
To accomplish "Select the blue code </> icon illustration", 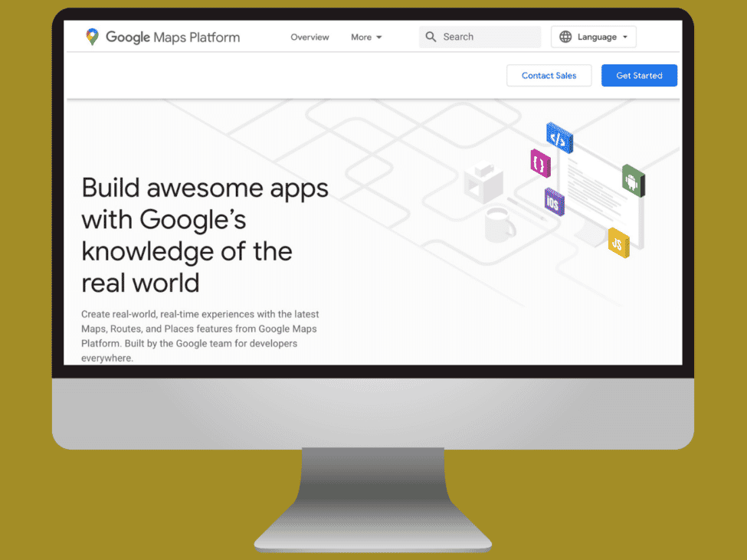I will (559, 139).
